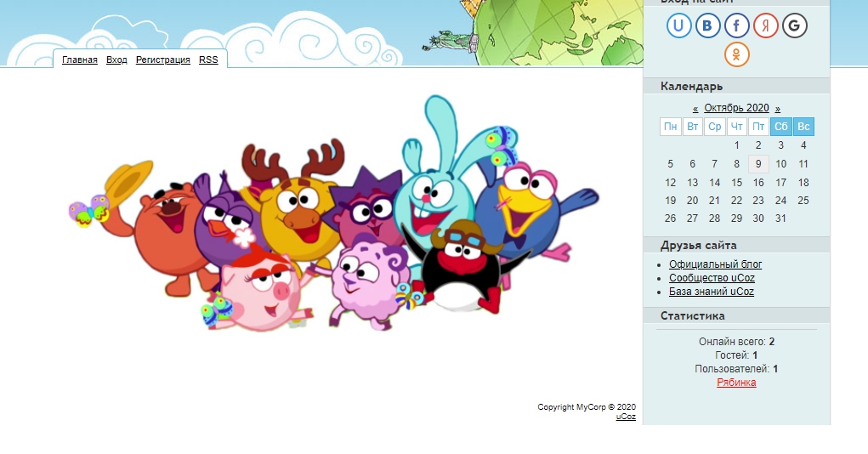
Task: Click day 31 in calendar
Action: (x=780, y=218)
